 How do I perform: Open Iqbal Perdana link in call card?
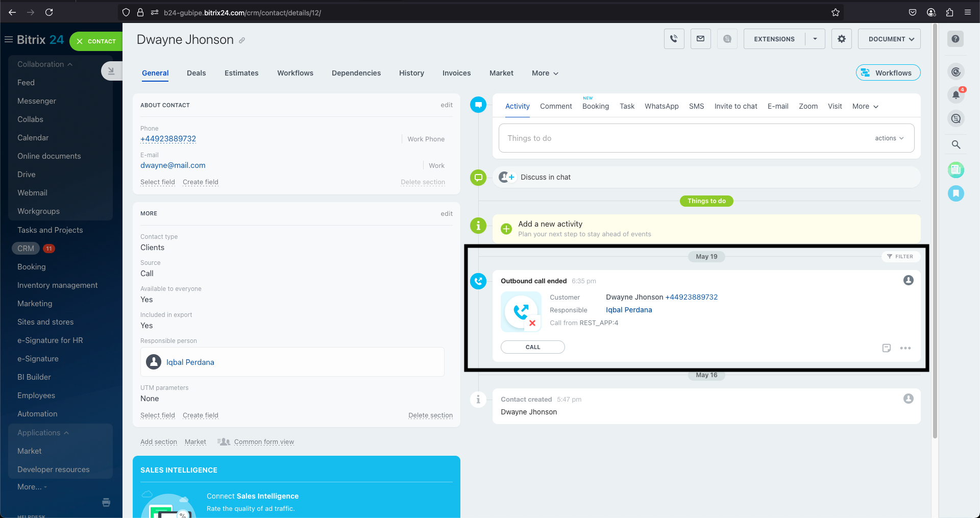click(x=628, y=310)
